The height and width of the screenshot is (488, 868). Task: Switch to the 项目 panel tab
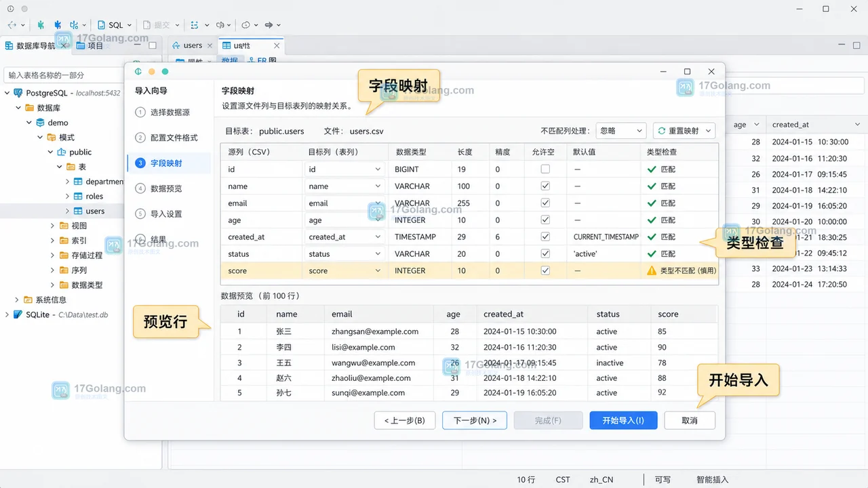click(90, 45)
